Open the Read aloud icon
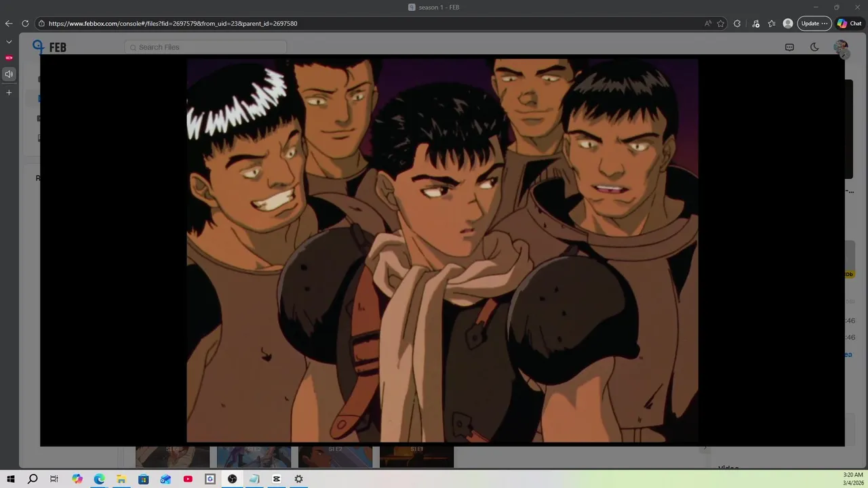868x488 pixels. tap(708, 23)
